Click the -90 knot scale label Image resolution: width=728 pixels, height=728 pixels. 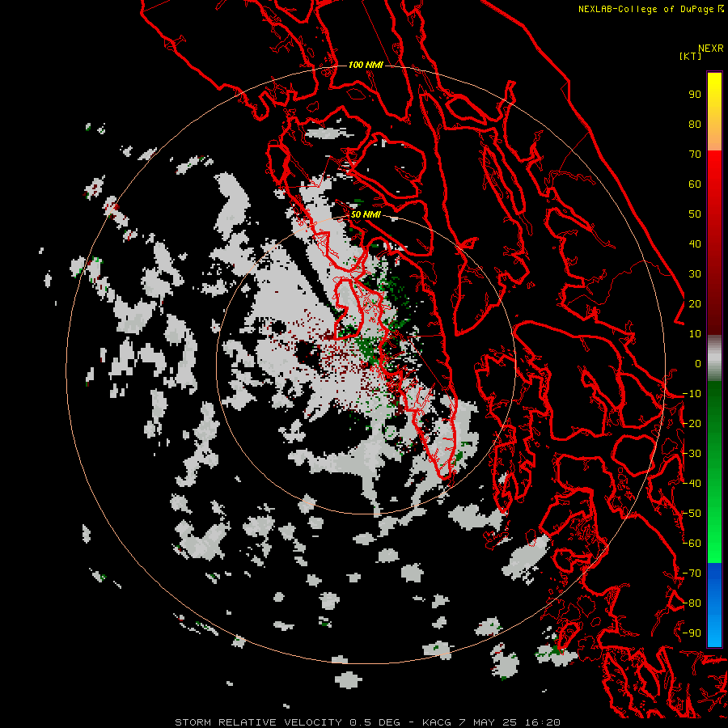coord(692,633)
